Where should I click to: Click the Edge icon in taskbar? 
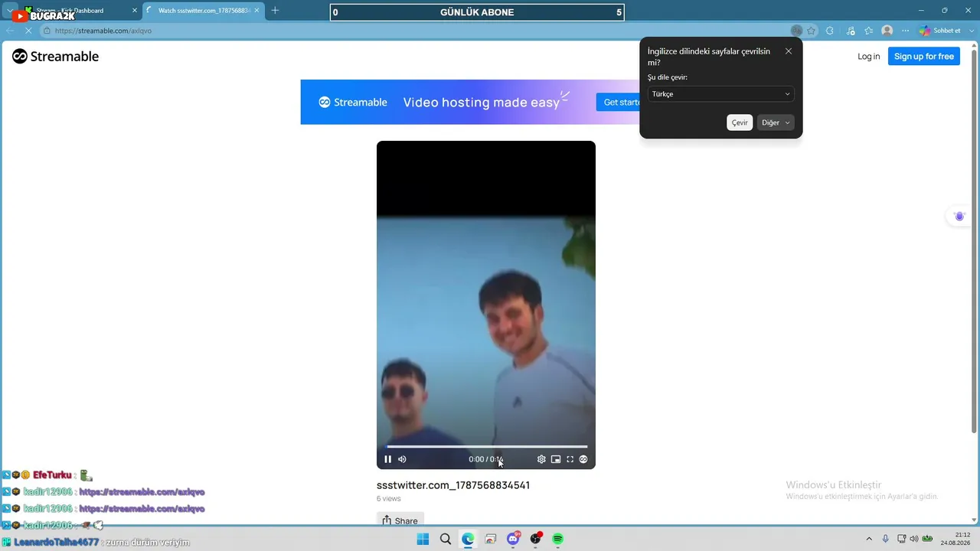(468, 539)
